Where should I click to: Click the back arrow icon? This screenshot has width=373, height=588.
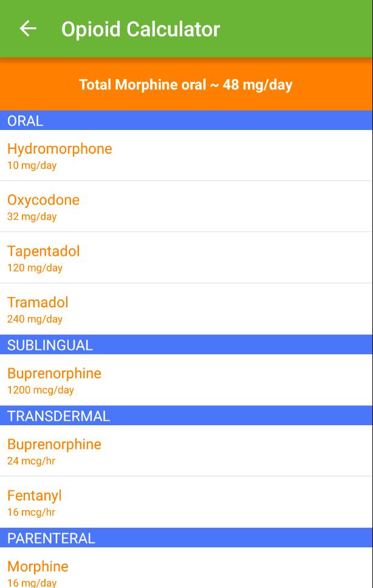(27, 29)
